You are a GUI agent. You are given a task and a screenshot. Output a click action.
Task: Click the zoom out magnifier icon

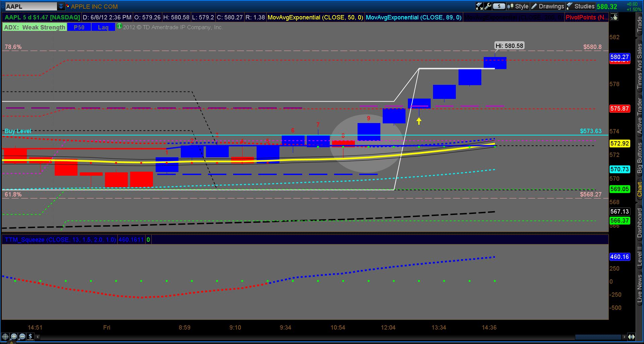coord(22,337)
